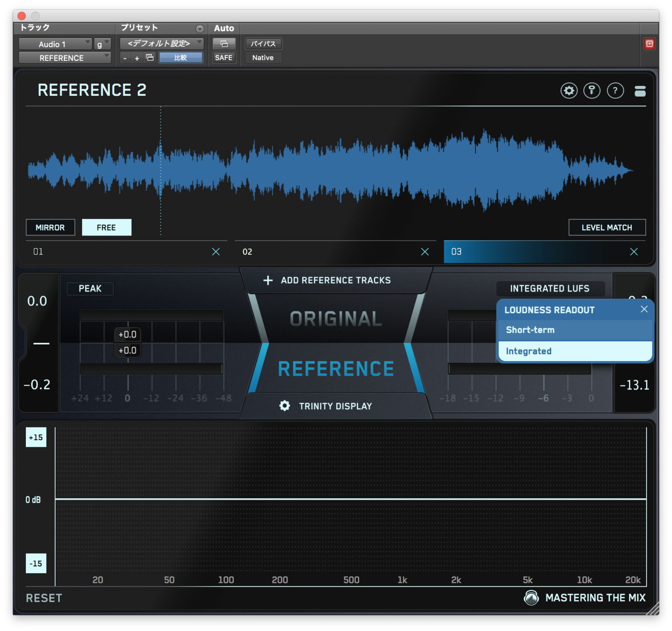
Task: Open Trinity Display settings gear icon
Action: click(284, 406)
